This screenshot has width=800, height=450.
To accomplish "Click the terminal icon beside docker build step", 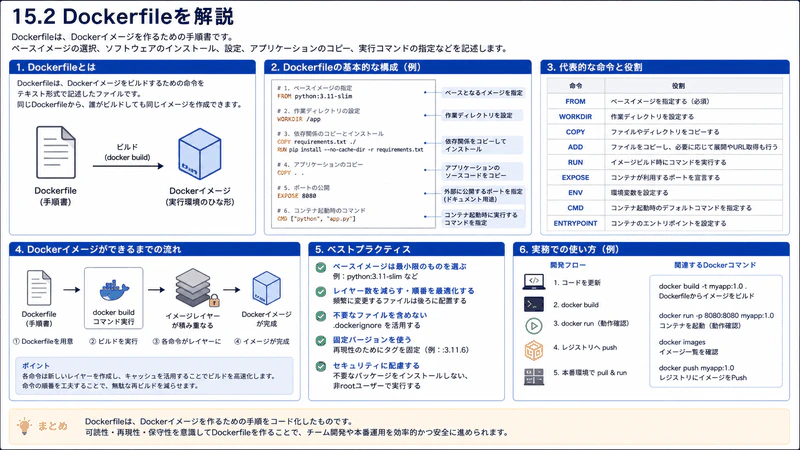I will 534,304.
